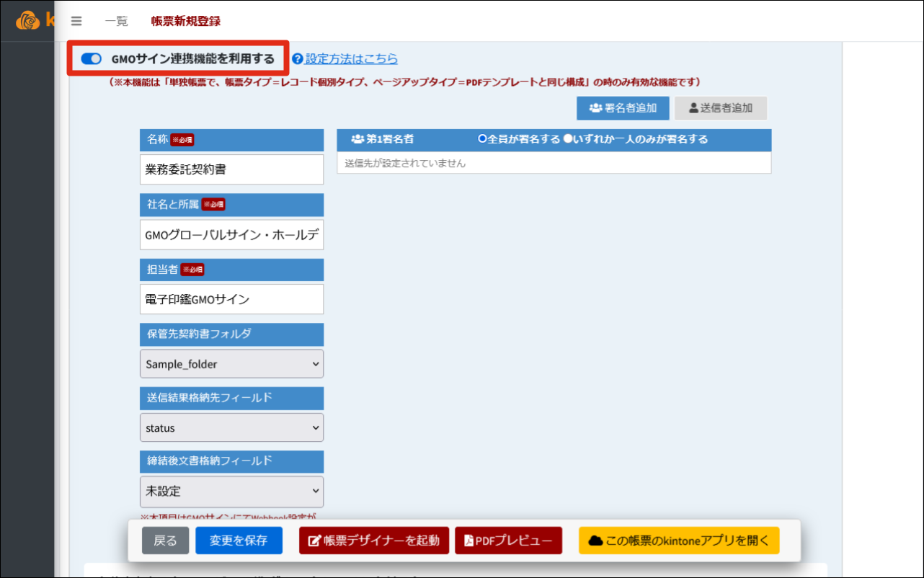Click the orange logo in header
The height and width of the screenshot is (578, 924).
pos(28,21)
